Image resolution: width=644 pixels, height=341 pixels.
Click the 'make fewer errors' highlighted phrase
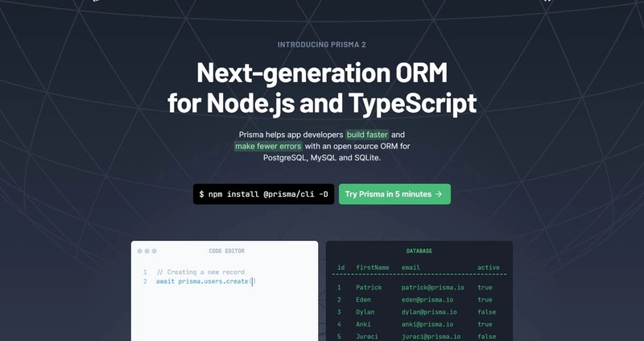pyautogui.click(x=268, y=146)
